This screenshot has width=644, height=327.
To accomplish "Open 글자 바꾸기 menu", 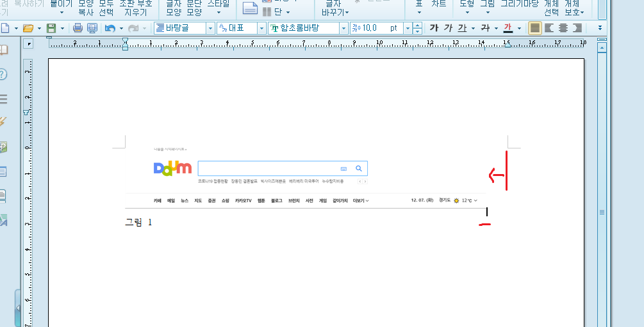I will [335, 8].
